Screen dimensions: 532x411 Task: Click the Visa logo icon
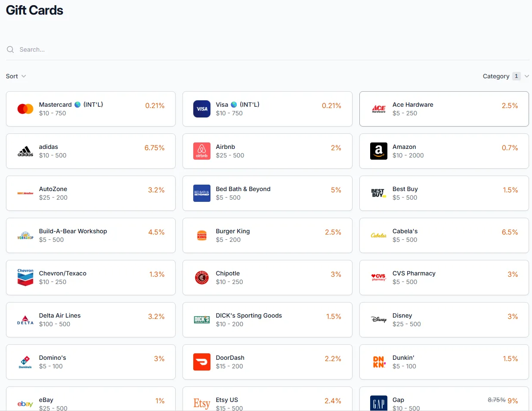(x=202, y=109)
